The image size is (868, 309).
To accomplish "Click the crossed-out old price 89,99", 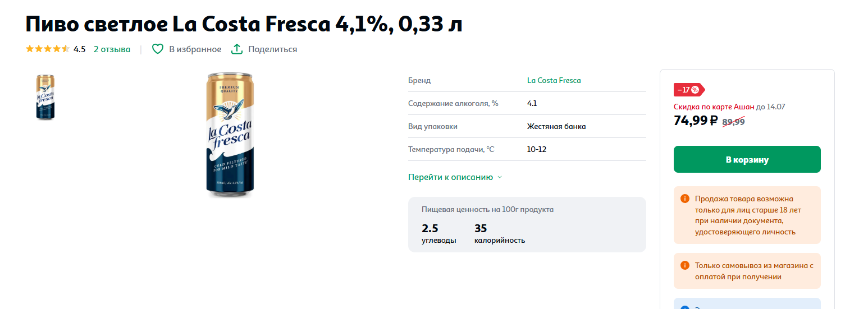I will click(x=733, y=121).
